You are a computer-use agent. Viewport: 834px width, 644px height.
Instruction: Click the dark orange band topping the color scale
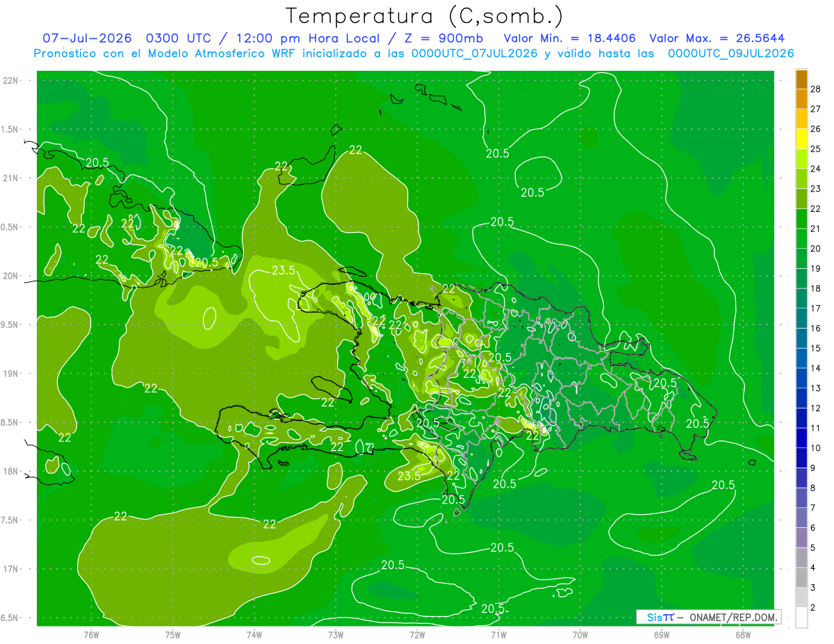pyautogui.click(x=801, y=79)
